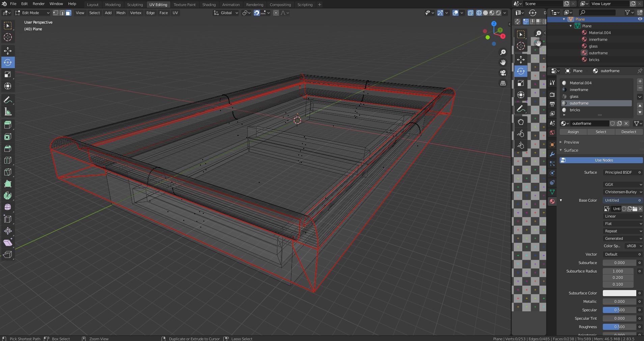Hide the Plane object in the outliner
644x341 pixels.
tap(640, 19)
